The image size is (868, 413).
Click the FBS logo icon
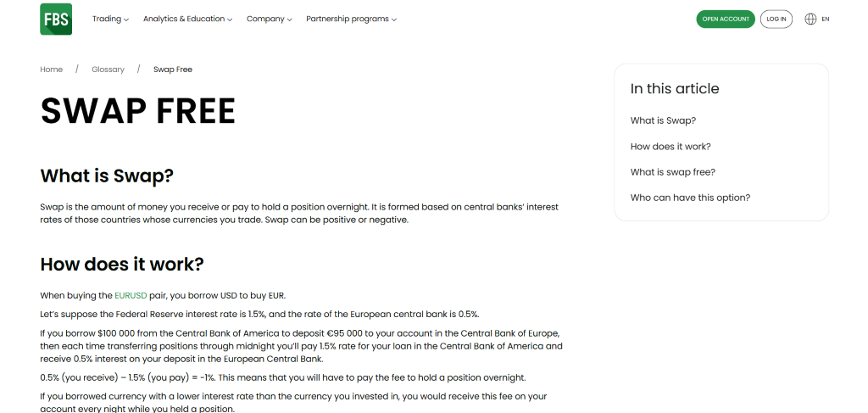(56, 19)
